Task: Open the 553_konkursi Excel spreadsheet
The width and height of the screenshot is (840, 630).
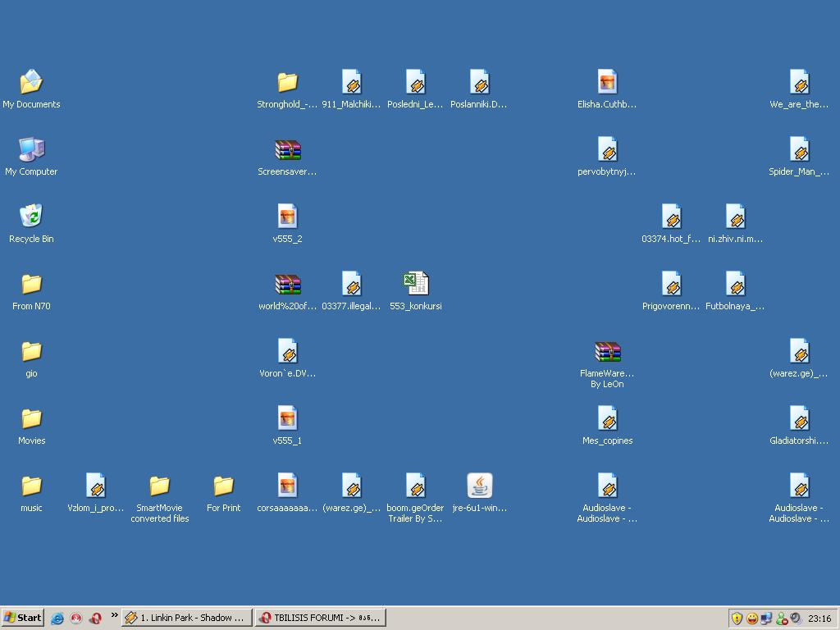Action: (415, 282)
